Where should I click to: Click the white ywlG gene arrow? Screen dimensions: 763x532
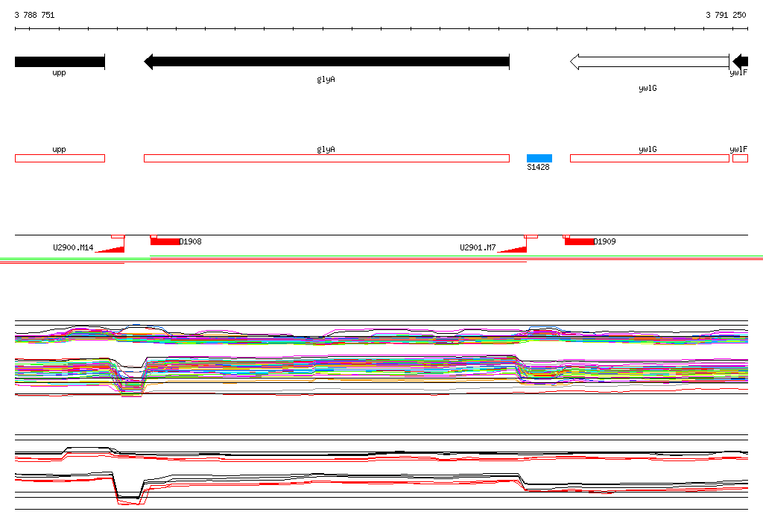pyautogui.click(x=650, y=62)
